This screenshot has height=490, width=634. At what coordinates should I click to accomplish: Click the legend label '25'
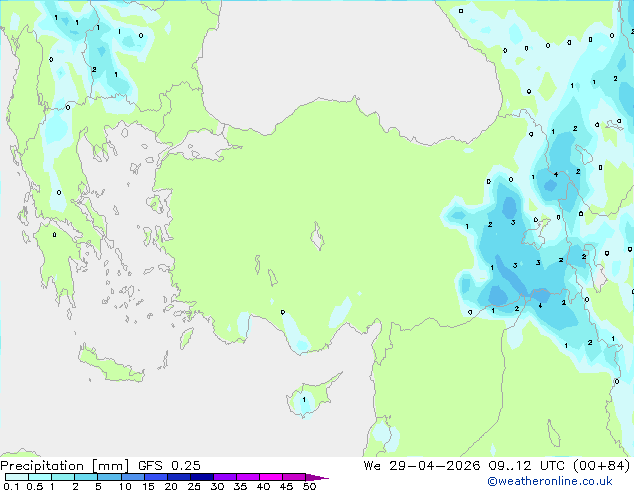pyautogui.click(x=194, y=486)
